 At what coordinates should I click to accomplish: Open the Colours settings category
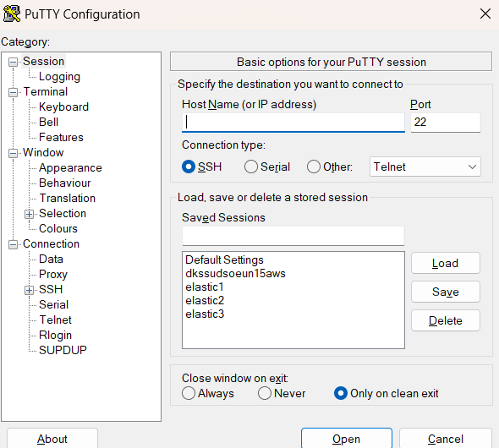(58, 228)
